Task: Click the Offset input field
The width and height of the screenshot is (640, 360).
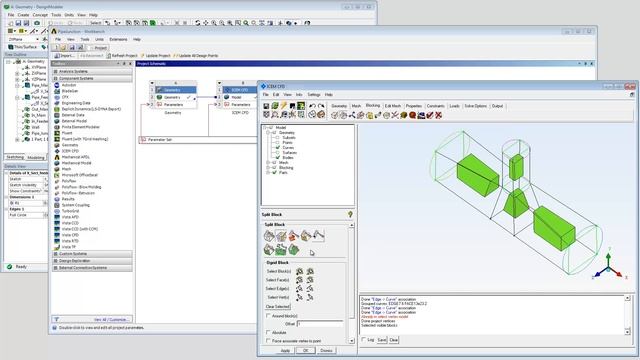Action: [x=320, y=324]
